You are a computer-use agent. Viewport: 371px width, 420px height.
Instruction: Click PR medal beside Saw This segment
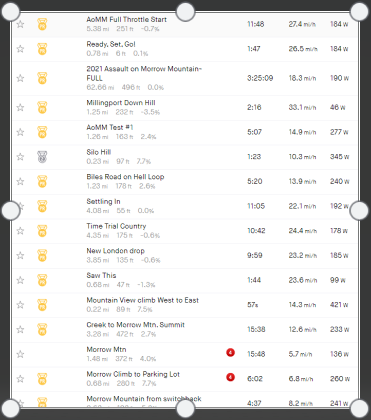pyautogui.click(x=42, y=280)
